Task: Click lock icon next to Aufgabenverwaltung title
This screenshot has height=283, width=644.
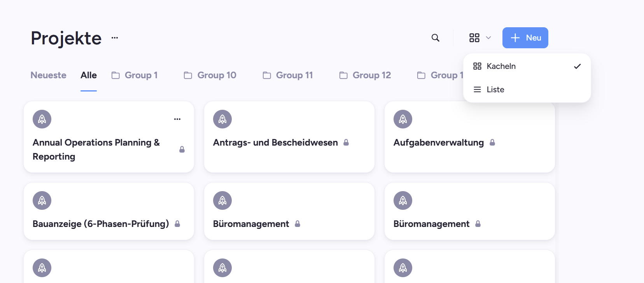Action: [x=492, y=142]
